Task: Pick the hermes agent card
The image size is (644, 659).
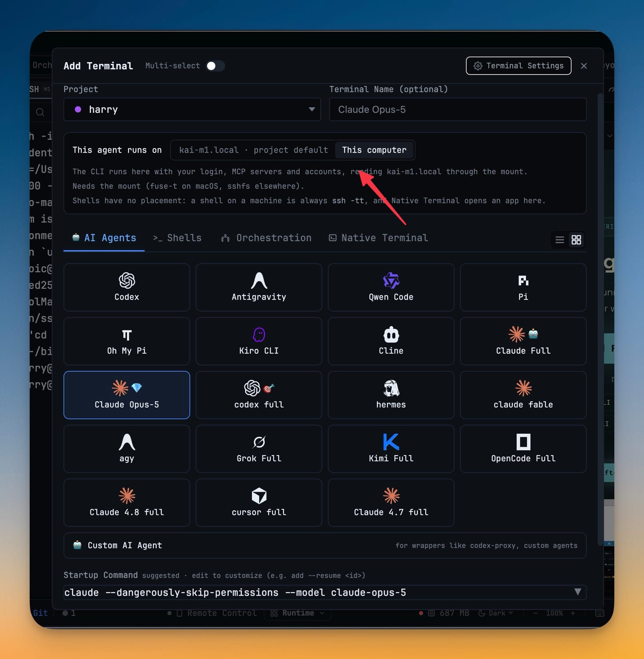Action: 391,395
